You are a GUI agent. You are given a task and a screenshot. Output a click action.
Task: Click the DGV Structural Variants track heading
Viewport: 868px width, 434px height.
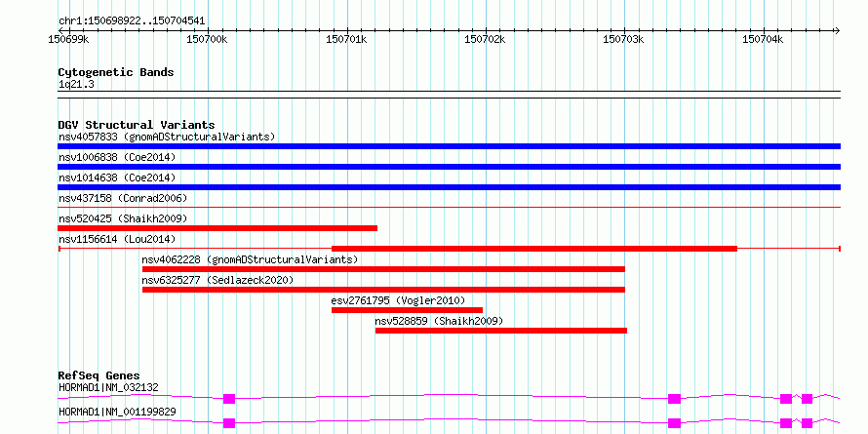coord(137,125)
